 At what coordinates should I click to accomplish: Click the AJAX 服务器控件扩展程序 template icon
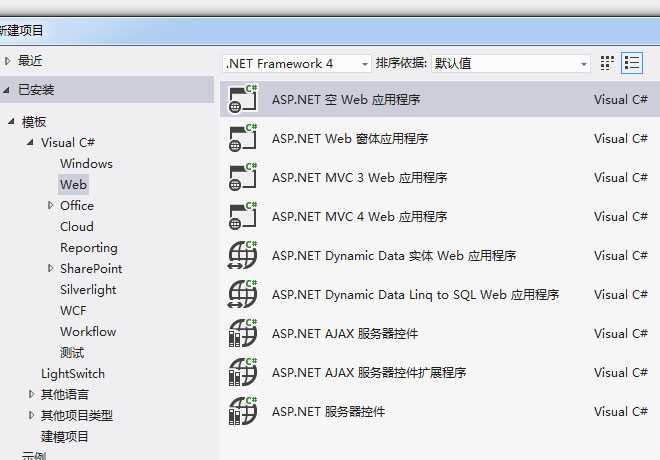pyautogui.click(x=243, y=372)
